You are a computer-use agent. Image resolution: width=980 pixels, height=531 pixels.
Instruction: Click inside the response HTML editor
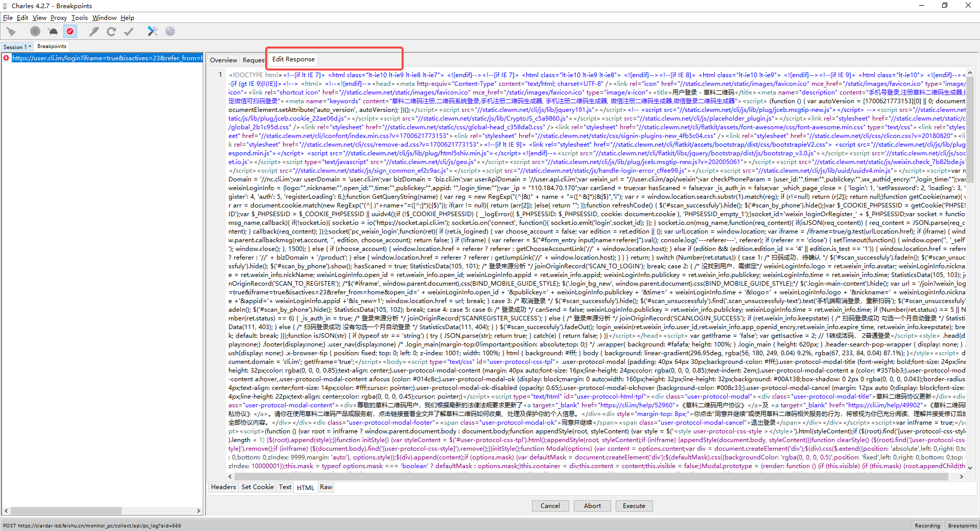(597, 270)
